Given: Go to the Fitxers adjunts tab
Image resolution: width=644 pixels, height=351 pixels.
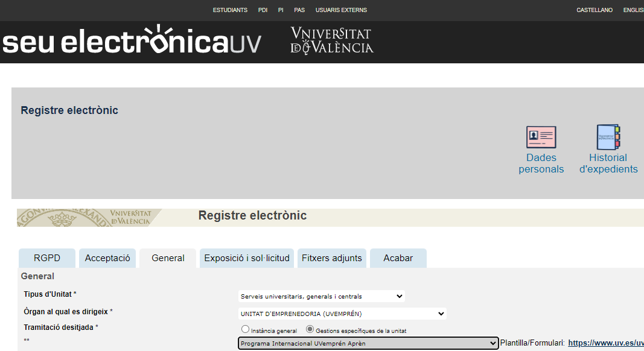Looking at the screenshot, I should point(332,258).
